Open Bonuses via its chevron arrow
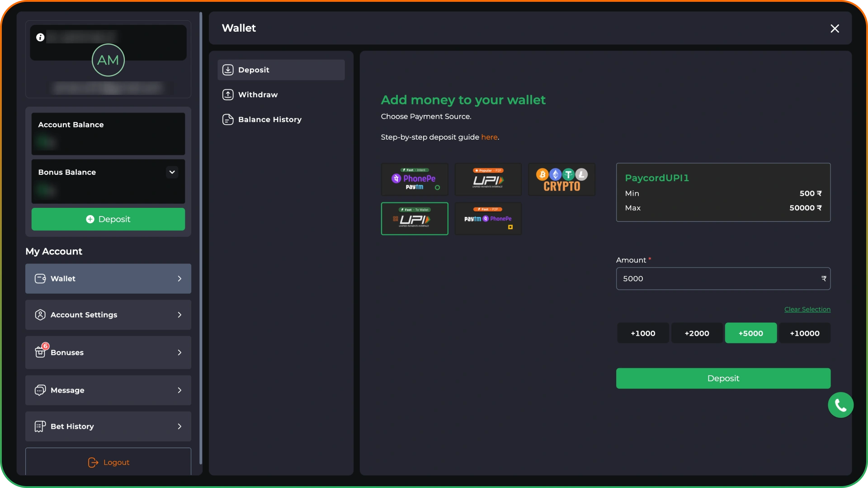868x488 pixels. [x=179, y=352]
